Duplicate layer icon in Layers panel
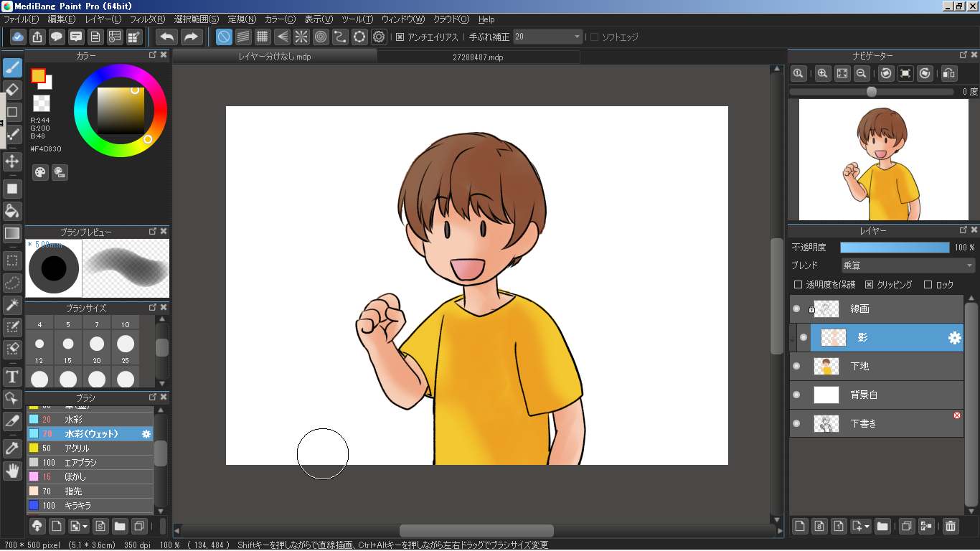Screen dimensions: 980x551 [907, 526]
